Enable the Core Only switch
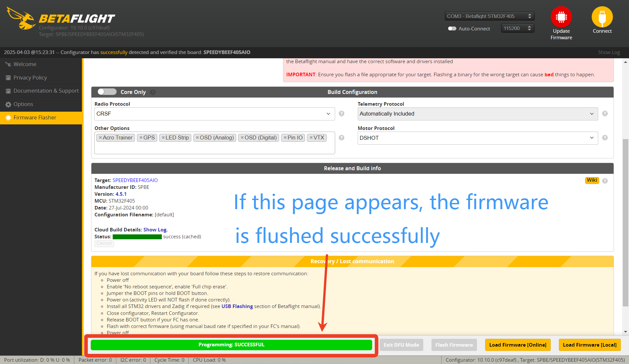 click(107, 92)
